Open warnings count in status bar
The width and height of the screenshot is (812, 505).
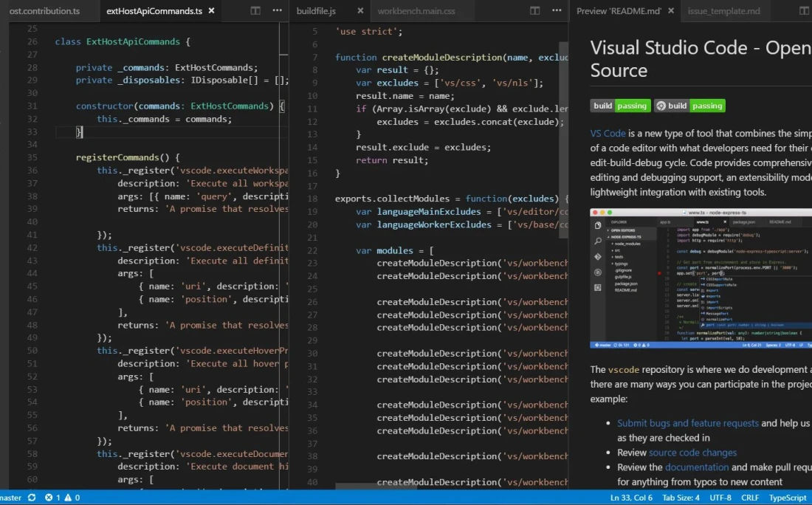72,498
